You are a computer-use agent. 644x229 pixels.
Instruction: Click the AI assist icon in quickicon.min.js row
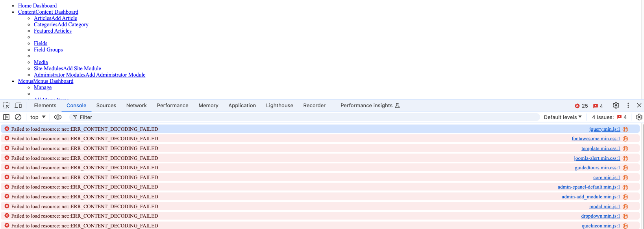tap(625, 226)
